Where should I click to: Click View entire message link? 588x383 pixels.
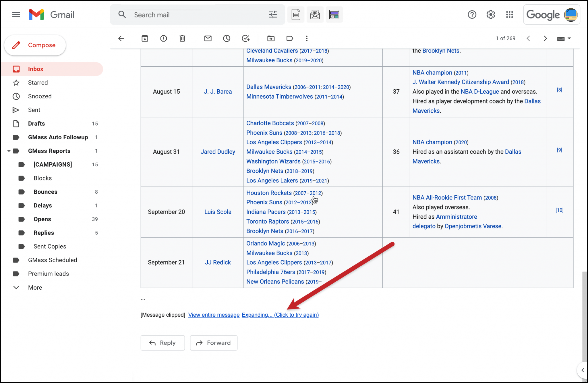tap(214, 315)
